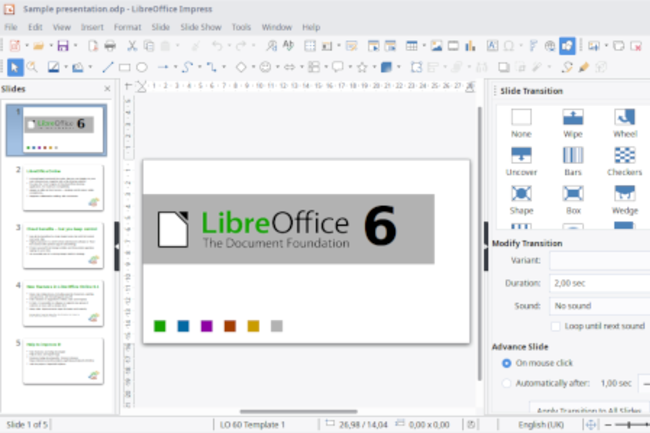
Task: Open the Line Color dropdown arrow
Action: coord(65,67)
